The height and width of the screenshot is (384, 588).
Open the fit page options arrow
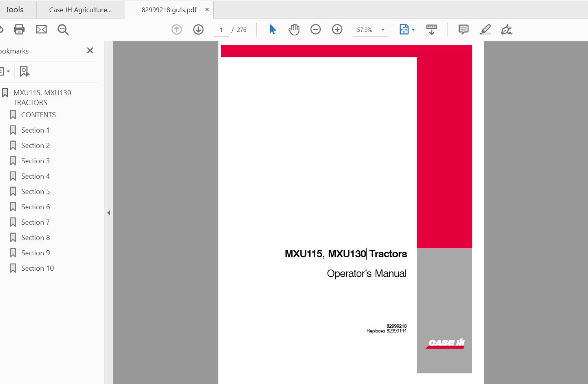(413, 30)
